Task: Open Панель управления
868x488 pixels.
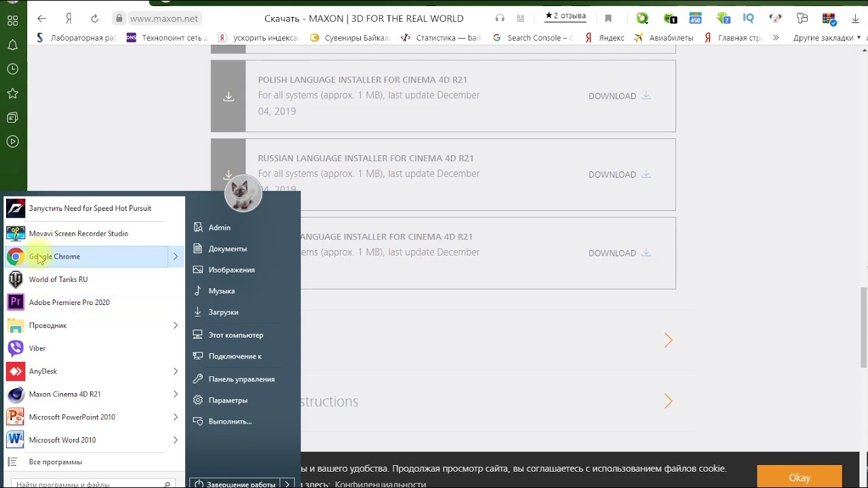Action: [x=241, y=380]
